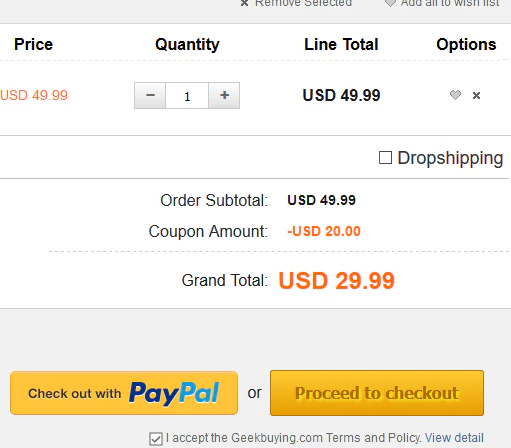Check out with PayPal button
This screenshot has width=511, height=448.
[124, 393]
